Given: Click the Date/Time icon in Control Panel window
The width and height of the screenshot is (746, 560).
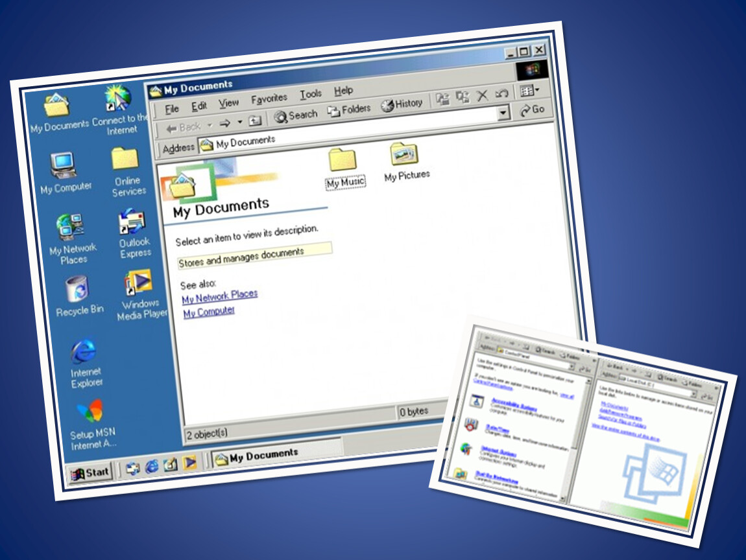Looking at the screenshot, I should coord(470,425).
